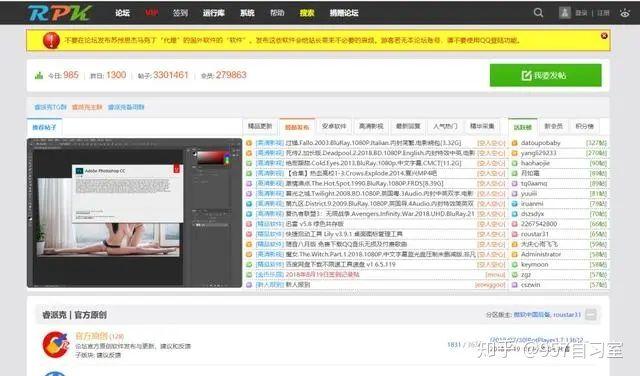The width and height of the screenshot is (640, 376).
Task: Open the orange 官方原创 forum link
Action: coord(92,336)
